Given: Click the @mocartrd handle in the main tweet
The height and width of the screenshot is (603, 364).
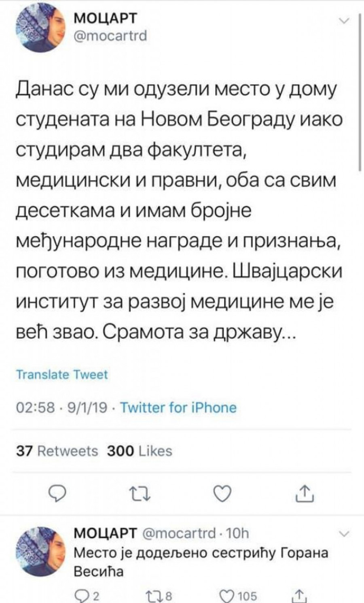Looking at the screenshot, I should coord(110,36).
